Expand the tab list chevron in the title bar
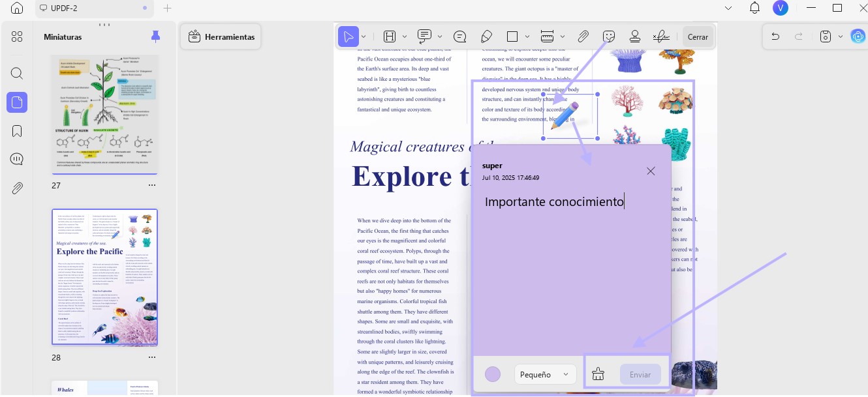 point(728,8)
